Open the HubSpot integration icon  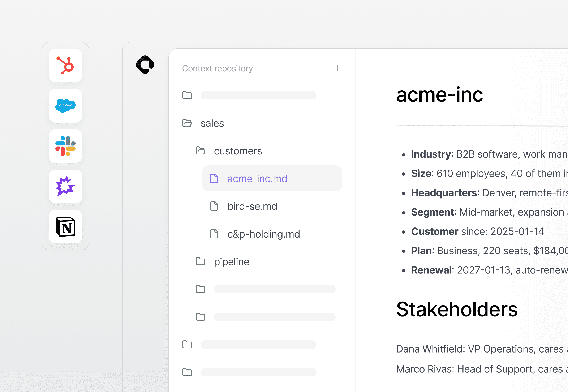point(65,65)
